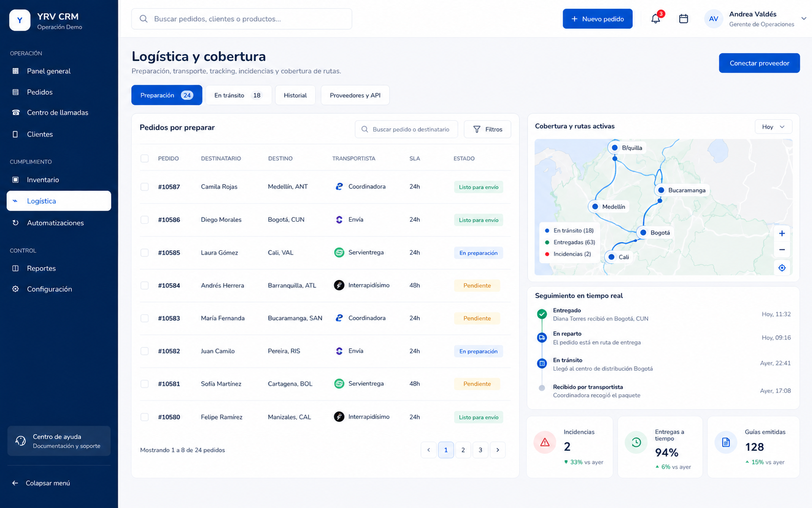This screenshot has width=812, height=508.
Task: Open the Proveedores y API tab
Action: click(355, 95)
